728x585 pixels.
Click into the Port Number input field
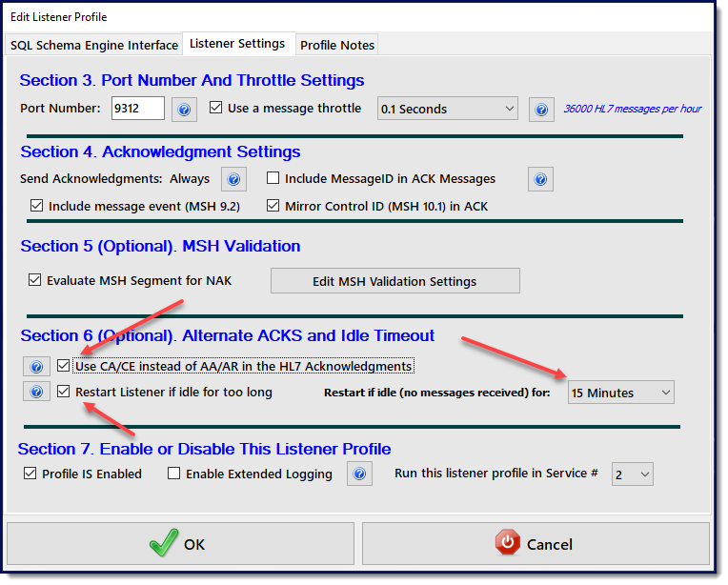click(138, 109)
